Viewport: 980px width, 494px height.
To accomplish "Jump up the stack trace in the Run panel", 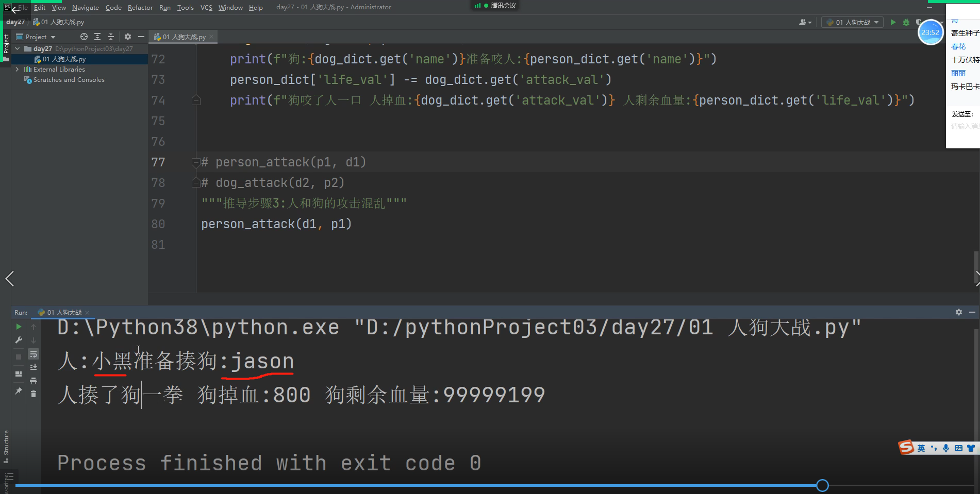I will [34, 327].
